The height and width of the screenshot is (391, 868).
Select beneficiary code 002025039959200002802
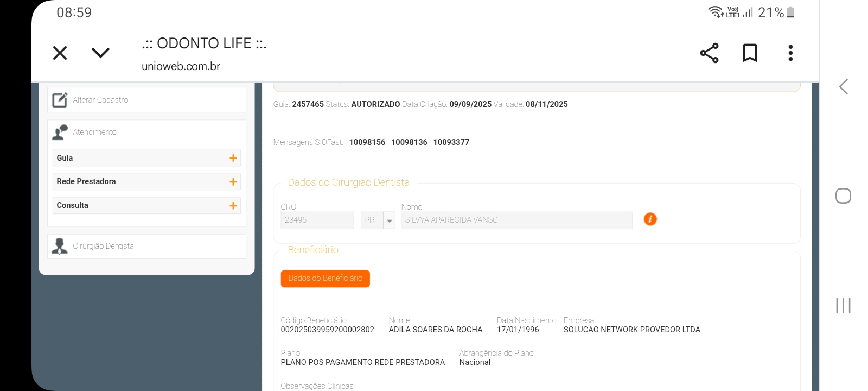click(x=328, y=330)
